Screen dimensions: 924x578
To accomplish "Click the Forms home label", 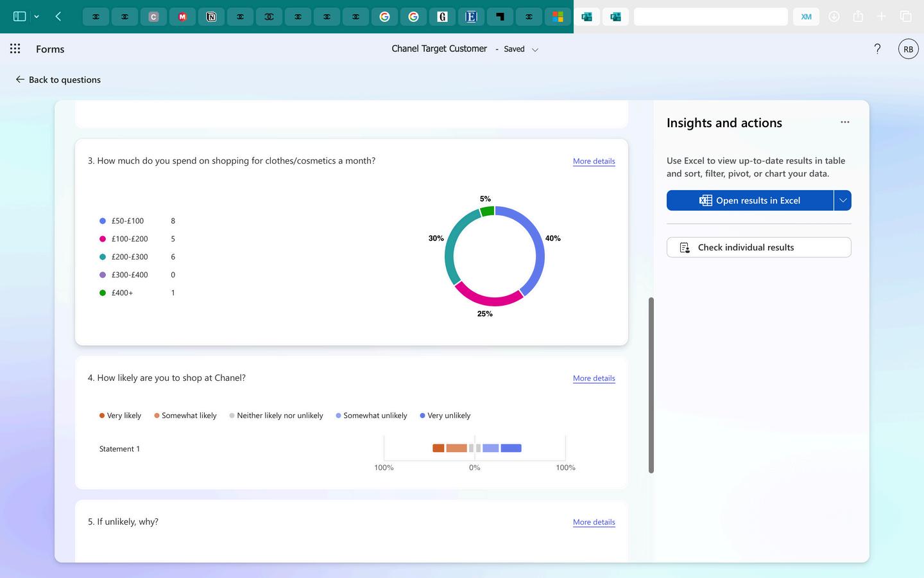I will pos(50,49).
